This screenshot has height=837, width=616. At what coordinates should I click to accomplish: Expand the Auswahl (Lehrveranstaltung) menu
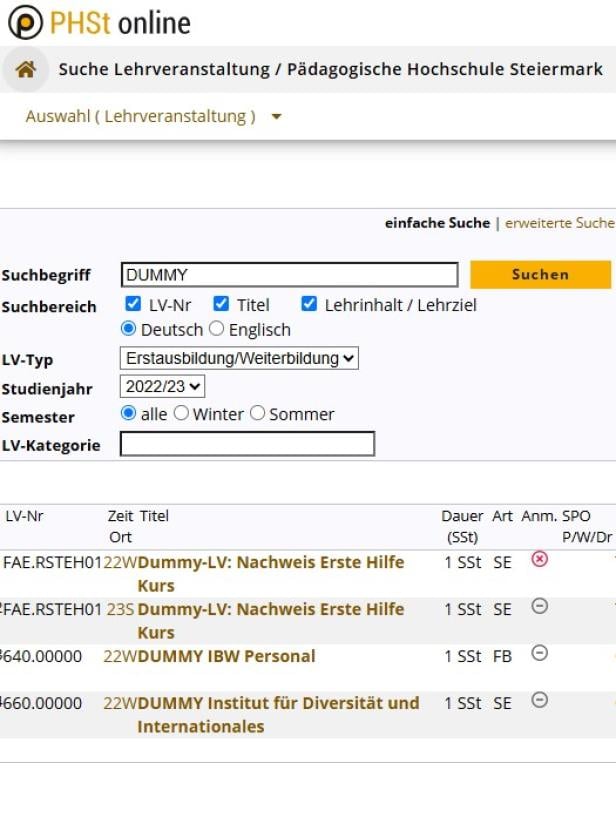pos(153,117)
